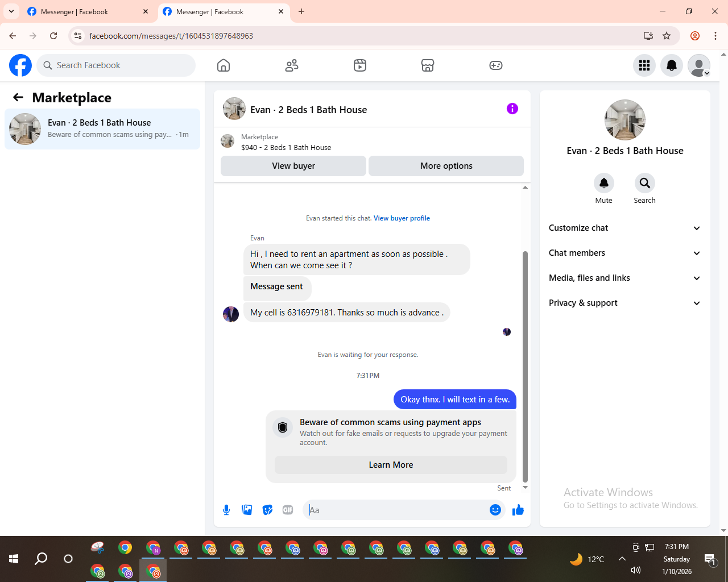728x582 pixels.
Task: Open the Marketplace storefront icon
Action: [x=428, y=65]
